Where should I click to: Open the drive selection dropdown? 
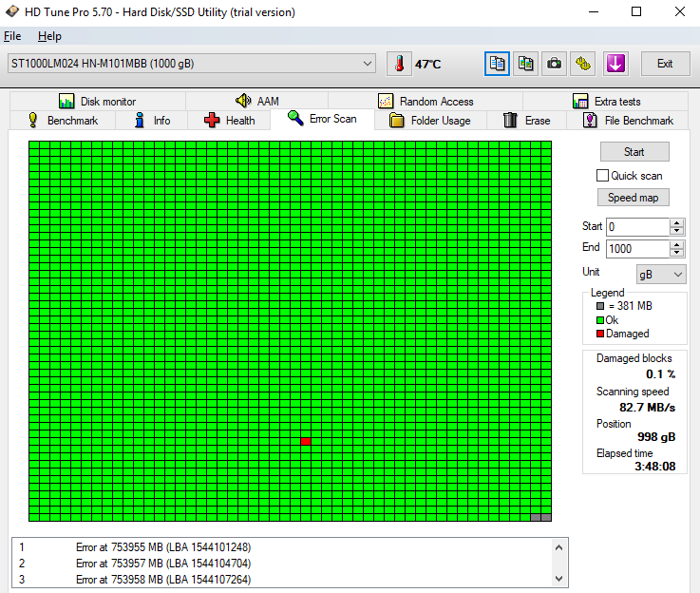pos(368,64)
